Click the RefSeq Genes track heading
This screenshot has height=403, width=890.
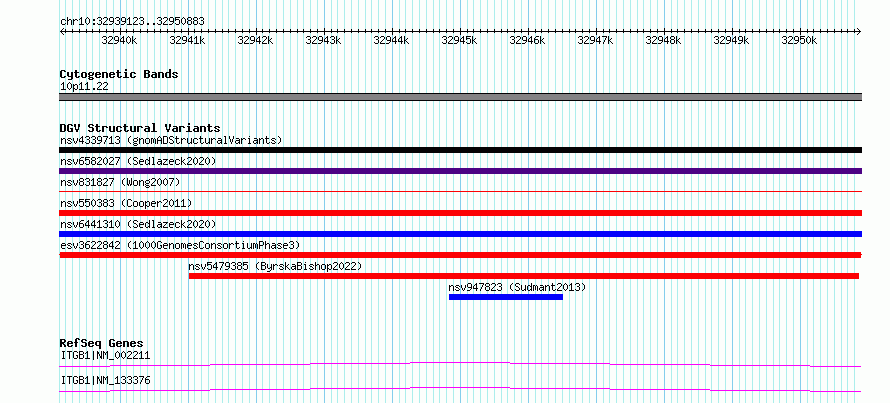click(x=101, y=343)
